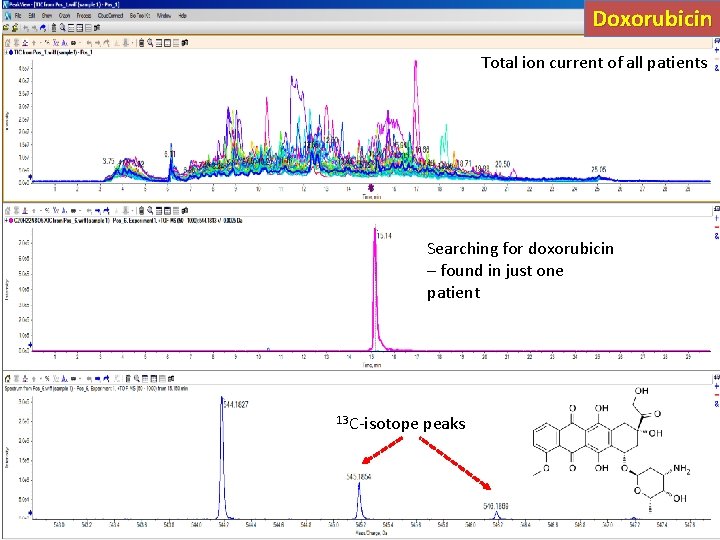The height and width of the screenshot is (540, 720).
Task: Expand the XIC trace title with plus sign
Action: pos(6,221)
